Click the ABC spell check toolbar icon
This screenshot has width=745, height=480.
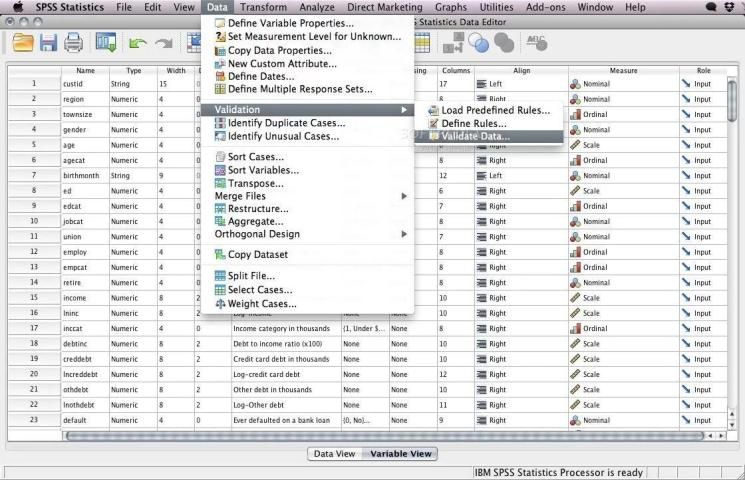pos(537,41)
